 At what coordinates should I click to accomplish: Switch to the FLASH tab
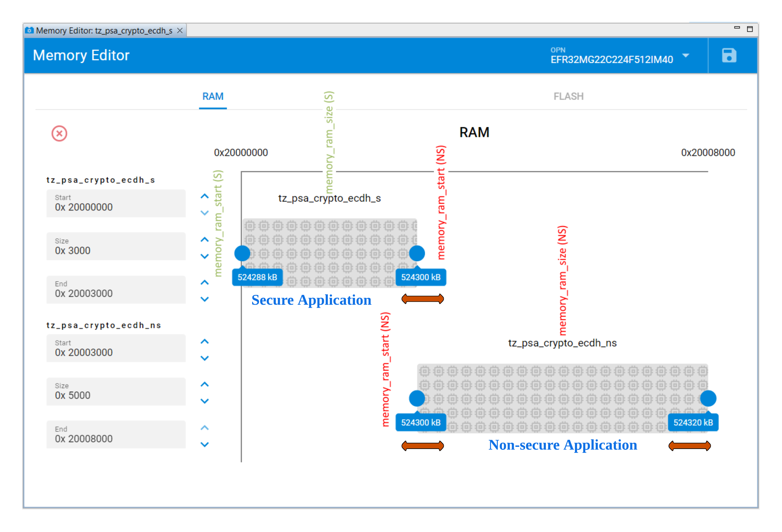(x=568, y=96)
